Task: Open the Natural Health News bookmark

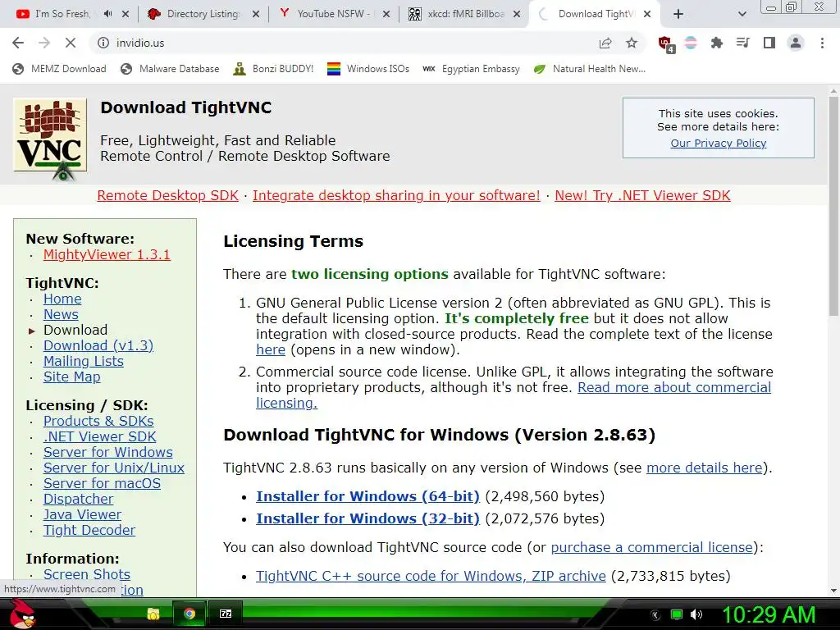Action: click(590, 69)
